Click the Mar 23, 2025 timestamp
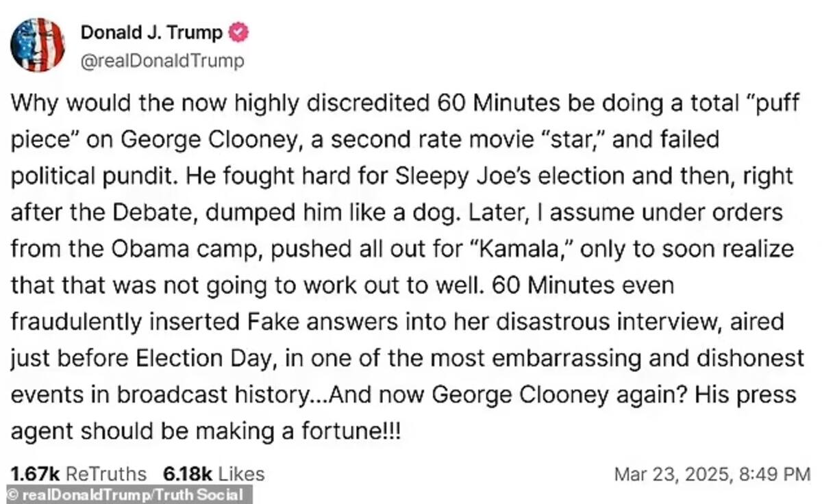The height and width of the screenshot is (504, 822). point(712,474)
